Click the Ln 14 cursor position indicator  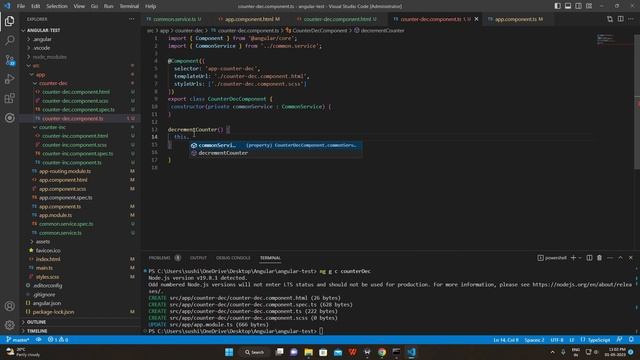coord(506,340)
